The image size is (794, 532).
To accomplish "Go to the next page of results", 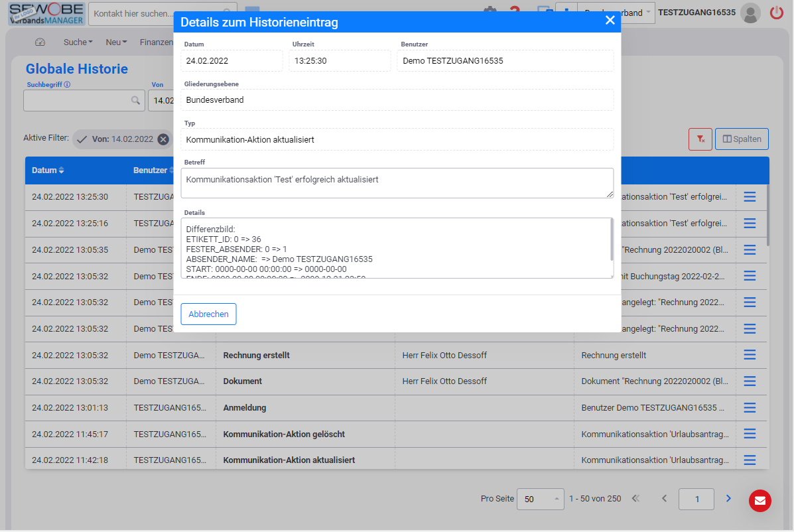I will (728, 499).
